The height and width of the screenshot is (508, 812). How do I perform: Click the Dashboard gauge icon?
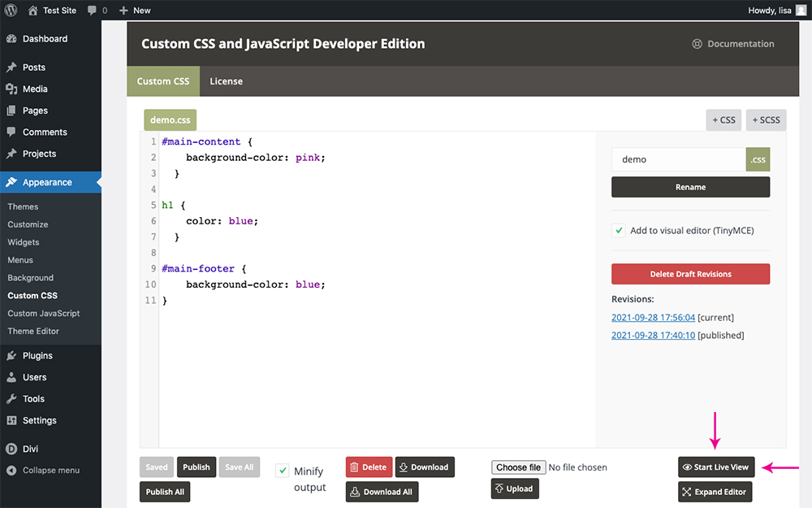point(11,39)
